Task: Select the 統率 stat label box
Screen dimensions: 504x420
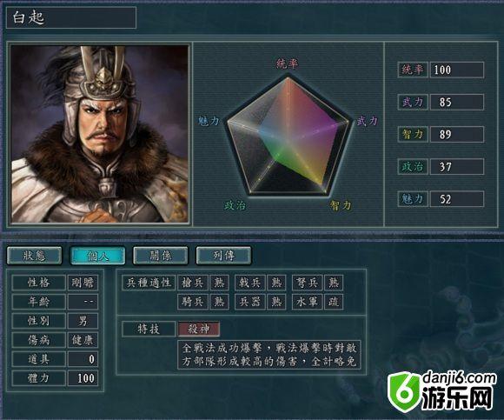Action: pyautogui.click(x=413, y=70)
